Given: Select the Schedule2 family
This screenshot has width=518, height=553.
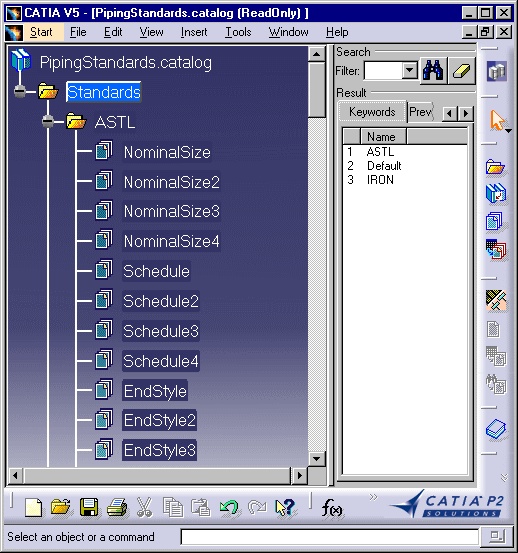Looking at the screenshot, I should click(x=161, y=301).
